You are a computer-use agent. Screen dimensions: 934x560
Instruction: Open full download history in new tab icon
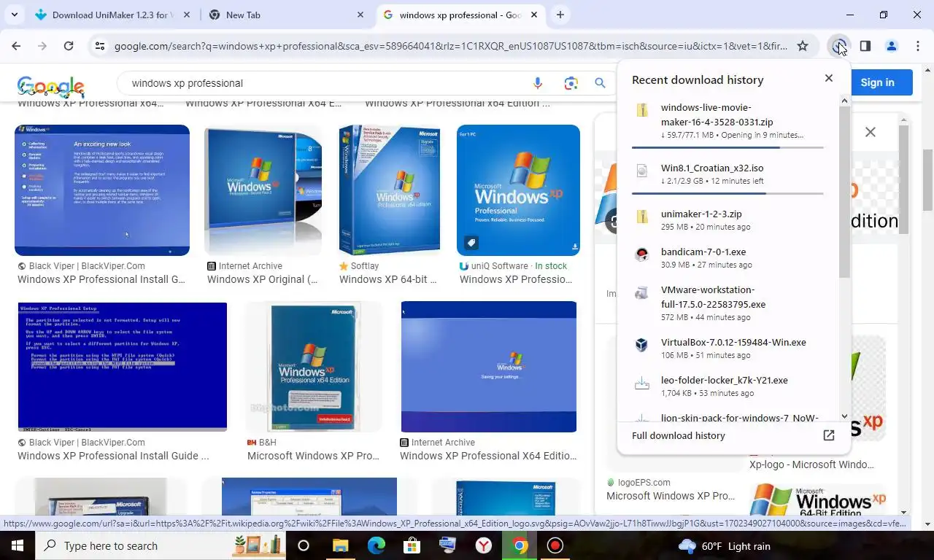pos(829,435)
